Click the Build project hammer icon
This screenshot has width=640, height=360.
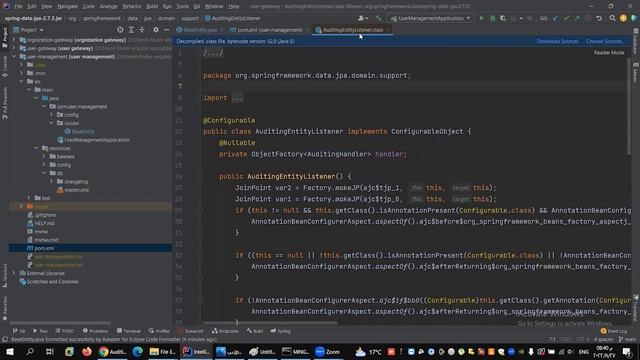tap(379, 18)
